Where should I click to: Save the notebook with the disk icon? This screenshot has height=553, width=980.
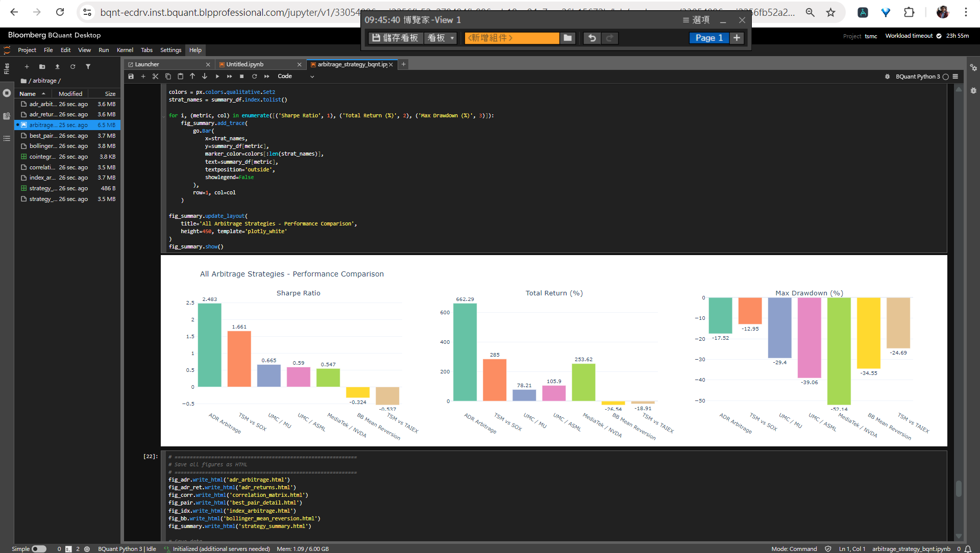pyautogui.click(x=131, y=77)
